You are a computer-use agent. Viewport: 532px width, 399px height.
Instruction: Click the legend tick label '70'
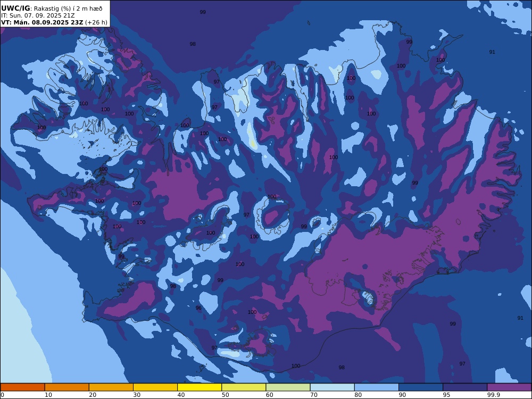point(314,395)
